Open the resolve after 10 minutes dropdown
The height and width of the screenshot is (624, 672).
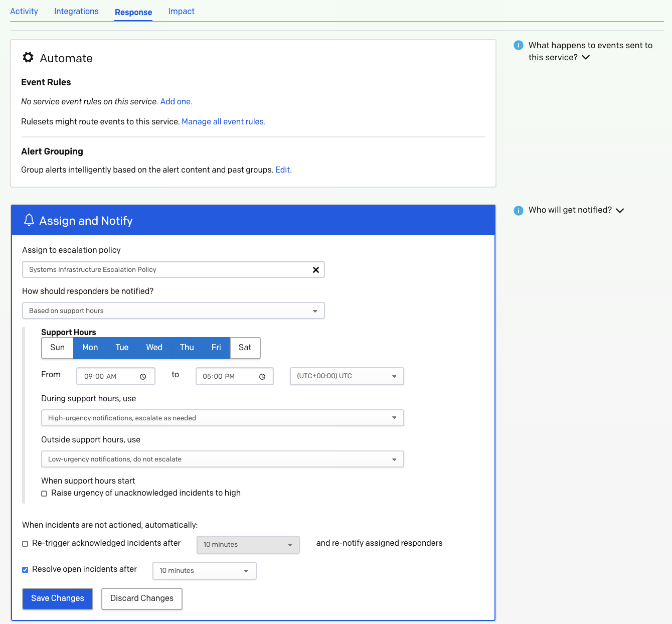coord(205,571)
